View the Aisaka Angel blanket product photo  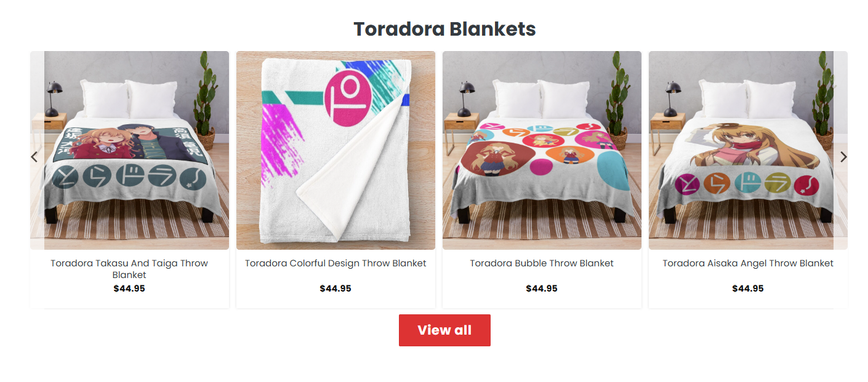[x=748, y=150]
